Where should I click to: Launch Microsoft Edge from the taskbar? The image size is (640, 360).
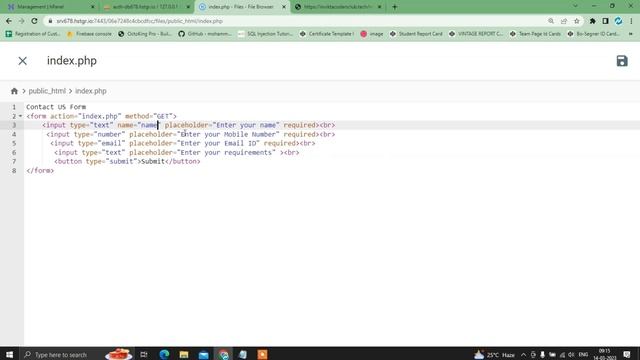point(164,354)
